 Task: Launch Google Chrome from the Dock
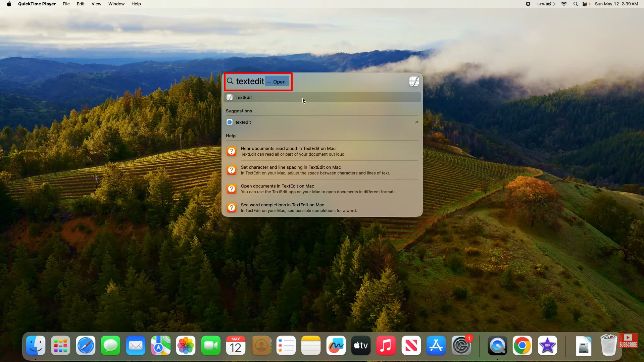[522, 346]
